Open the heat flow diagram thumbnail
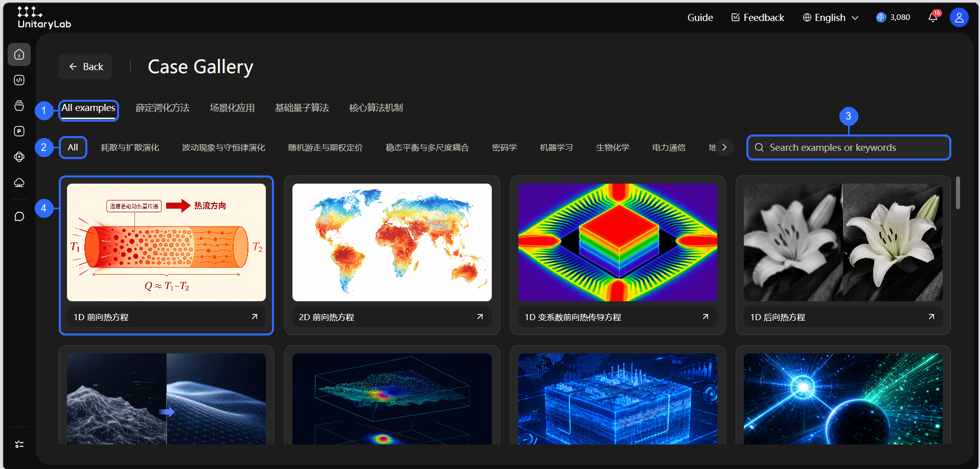Image resolution: width=980 pixels, height=469 pixels. [x=166, y=242]
